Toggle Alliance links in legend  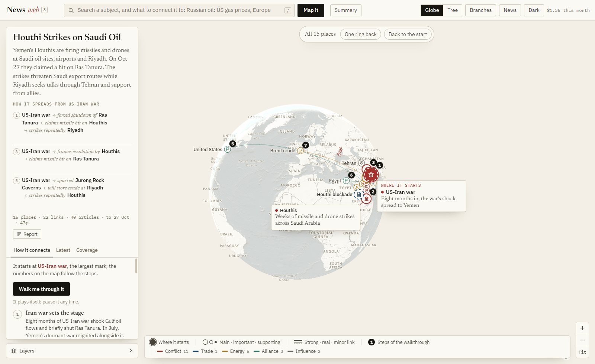[x=268, y=351]
